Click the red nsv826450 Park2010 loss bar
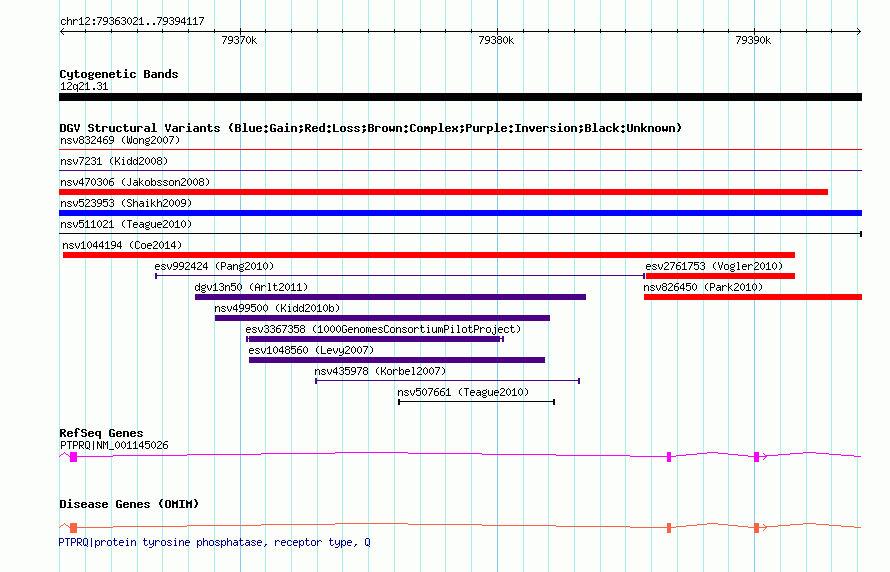Image resolution: width=890 pixels, height=572 pixels. tap(753, 297)
